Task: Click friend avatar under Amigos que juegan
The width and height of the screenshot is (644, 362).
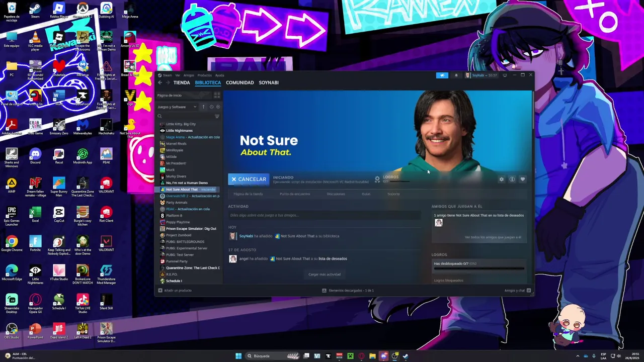Action: pos(439,223)
